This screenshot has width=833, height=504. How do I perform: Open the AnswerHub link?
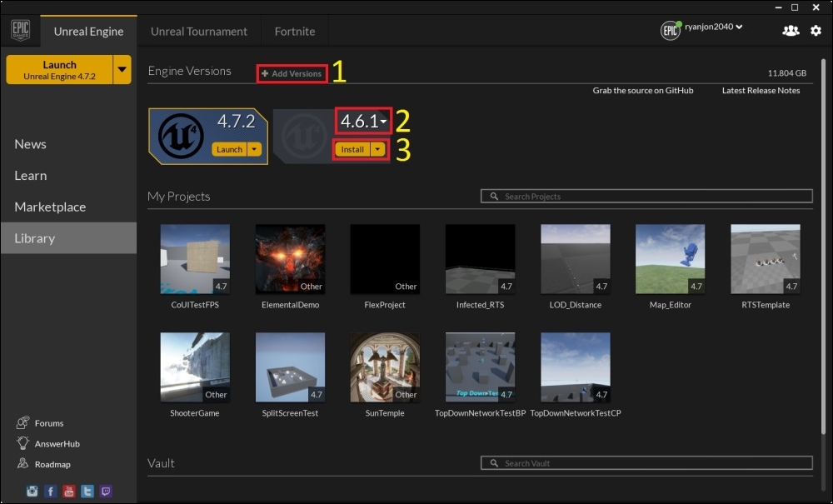[57, 443]
